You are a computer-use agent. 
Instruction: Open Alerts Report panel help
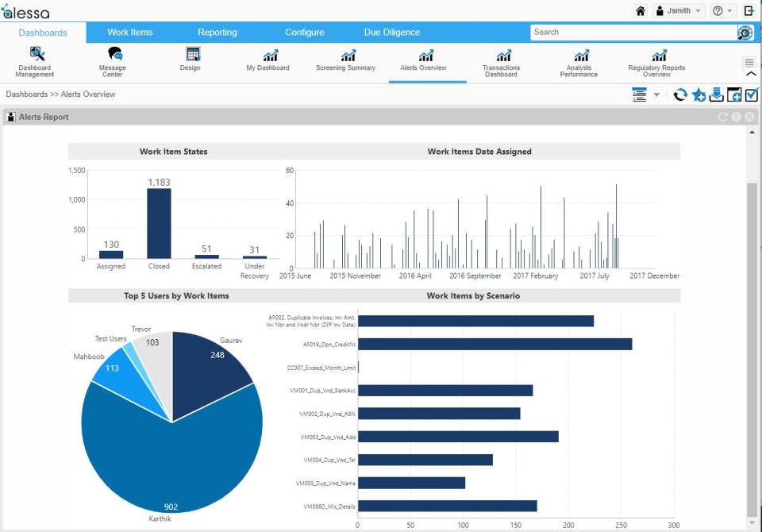tap(737, 117)
